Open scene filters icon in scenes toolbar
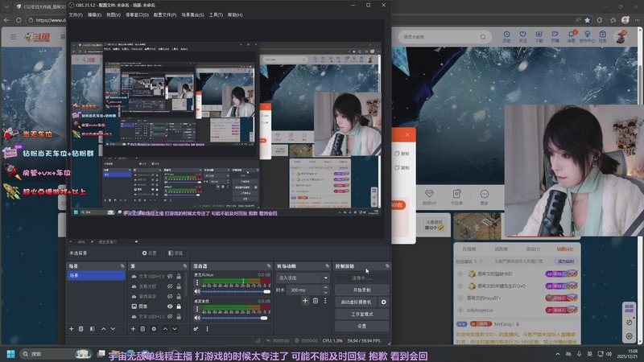The width and height of the screenshot is (644, 362). (x=92, y=329)
